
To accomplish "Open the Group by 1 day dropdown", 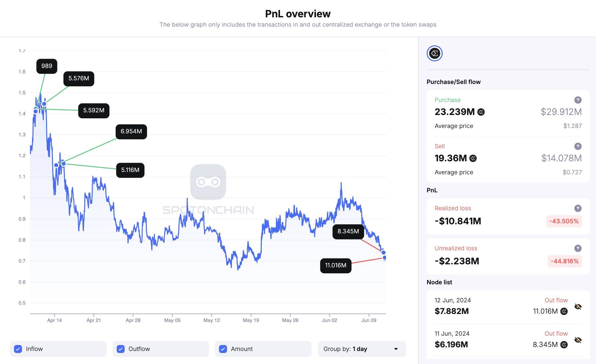I will point(362,349).
